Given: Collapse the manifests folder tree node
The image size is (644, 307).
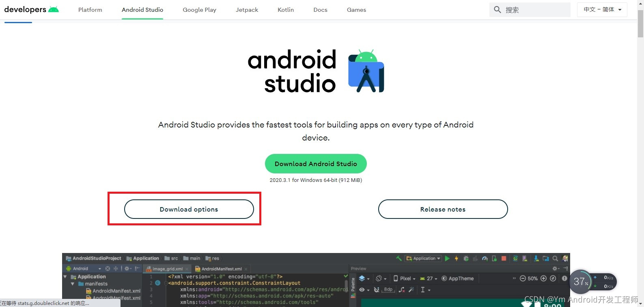Looking at the screenshot, I should [73, 284].
